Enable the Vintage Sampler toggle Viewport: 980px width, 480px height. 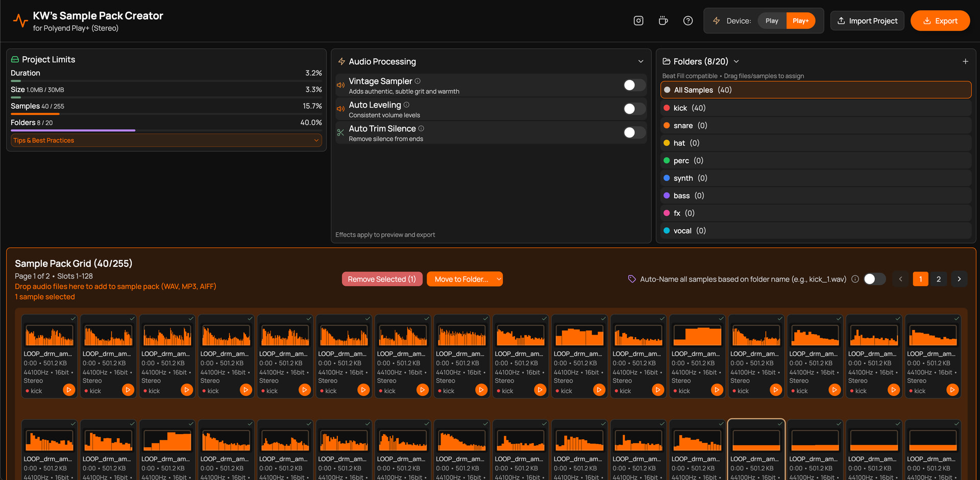tap(634, 85)
